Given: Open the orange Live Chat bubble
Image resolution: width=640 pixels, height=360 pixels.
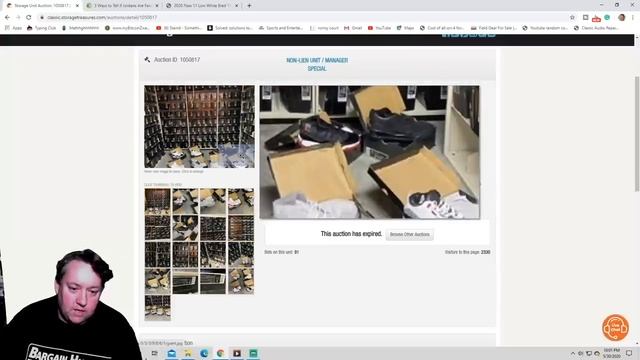Looking at the screenshot, I should [x=615, y=327].
